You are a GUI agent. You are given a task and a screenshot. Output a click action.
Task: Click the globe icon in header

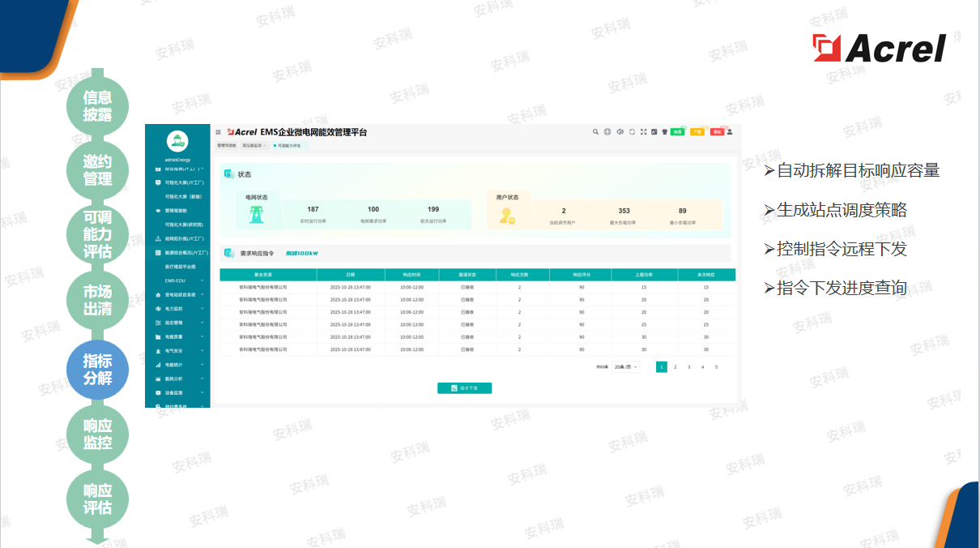(607, 131)
